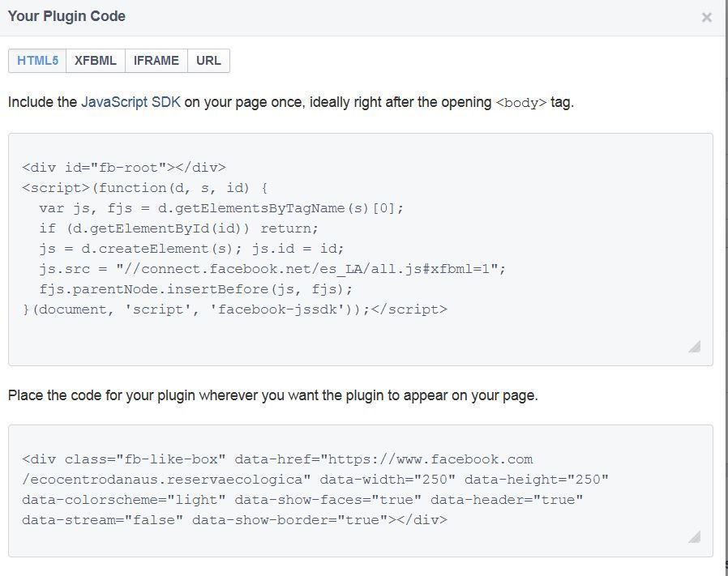
Task: Click the '<script>(function(d, s, id) {' line
Action: tap(145, 188)
